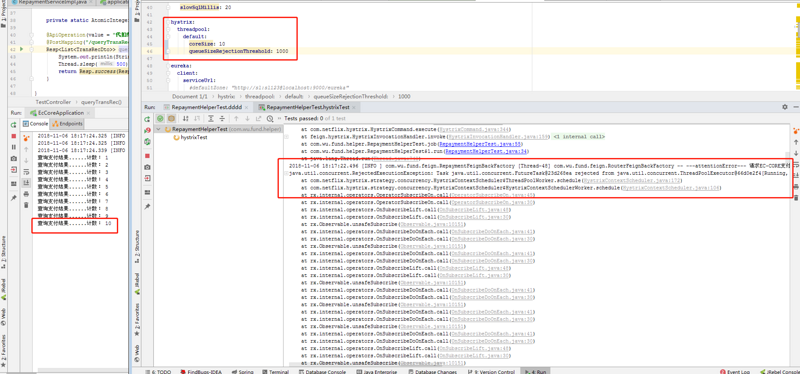The image size is (800, 374).
Task: Rerun the hystrixTest with green rerun icon
Action: point(147,119)
